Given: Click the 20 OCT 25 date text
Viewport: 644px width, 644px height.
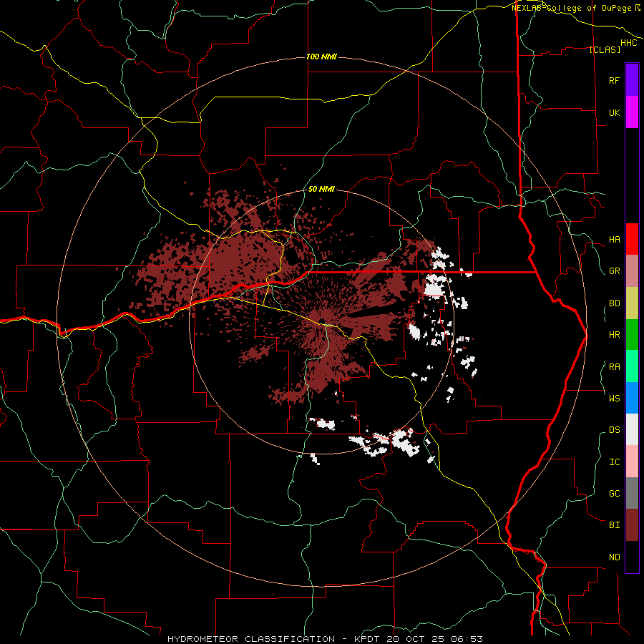Looking at the screenshot, I should point(417,639).
